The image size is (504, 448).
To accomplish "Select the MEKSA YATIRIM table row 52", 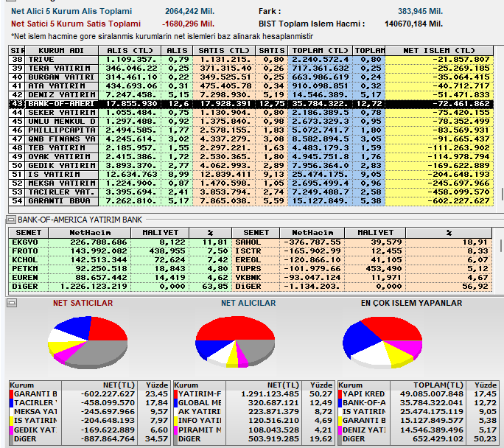I will pyautogui.click(x=251, y=183).
